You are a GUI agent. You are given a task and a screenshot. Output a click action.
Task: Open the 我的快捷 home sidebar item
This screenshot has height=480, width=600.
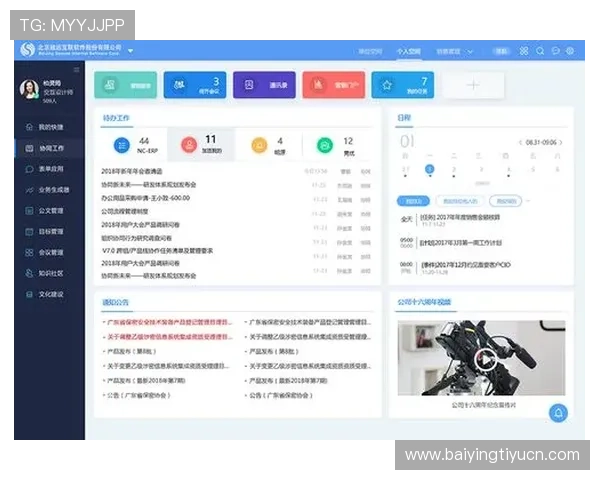[44, 127]
